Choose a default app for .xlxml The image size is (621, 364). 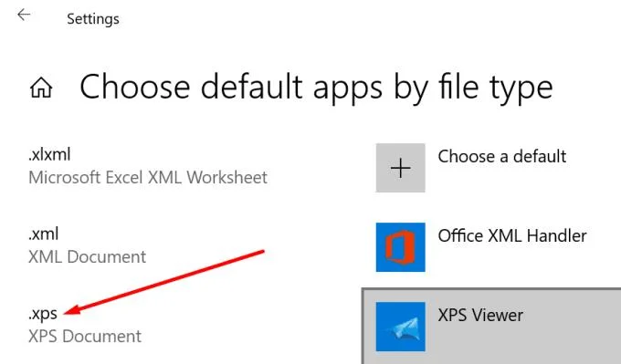pos(501,157)
